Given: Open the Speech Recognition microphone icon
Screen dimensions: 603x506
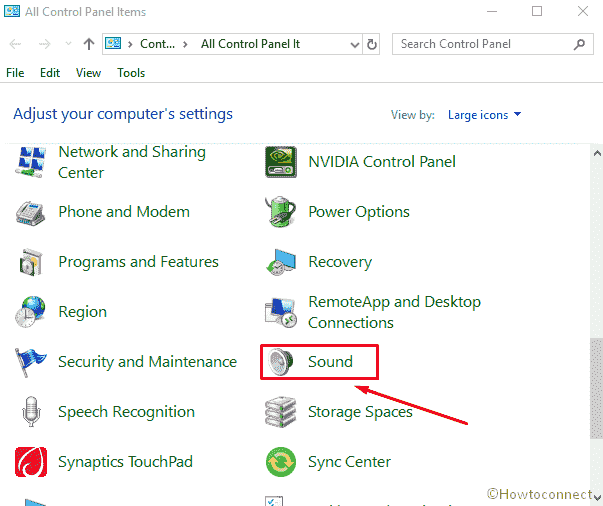Looking at the screenshot, I should [31, 412].
